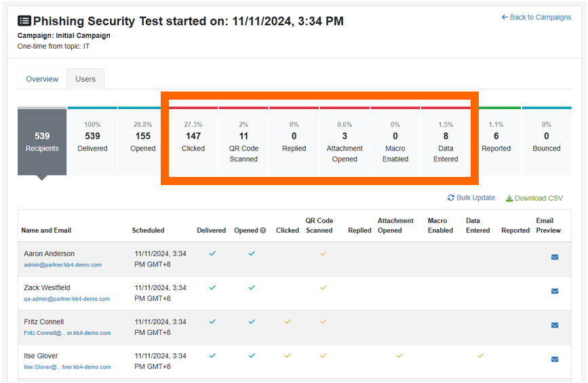This screenshot has height=383, width=588.
Task: Click the Replied column header
Action: click(x=359, y=230)
